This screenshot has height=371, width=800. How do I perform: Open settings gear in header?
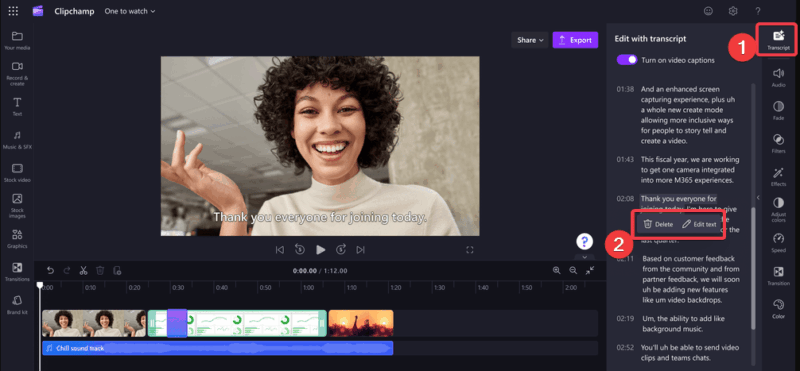point(733,11)
